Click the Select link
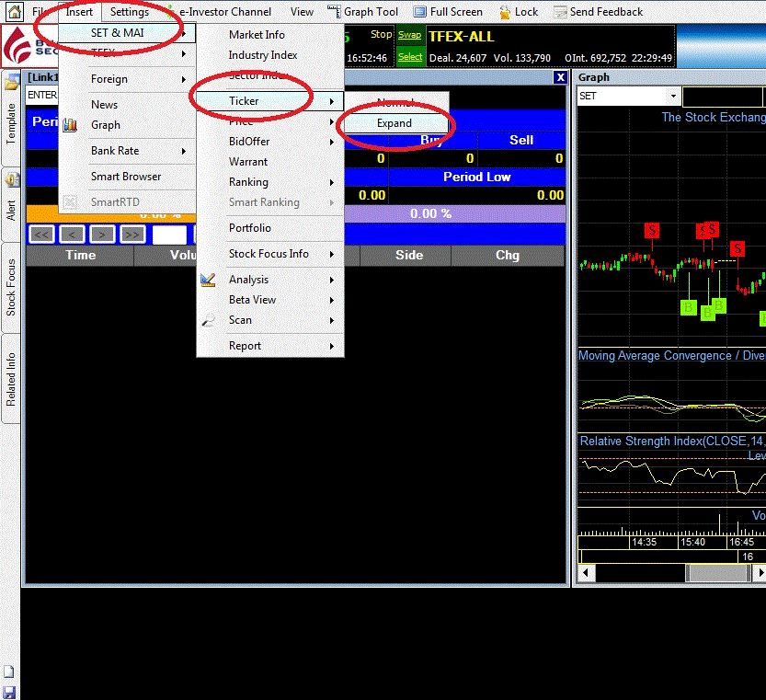The image size is (766, 700). pyautogui.click(x=410, y=57)
